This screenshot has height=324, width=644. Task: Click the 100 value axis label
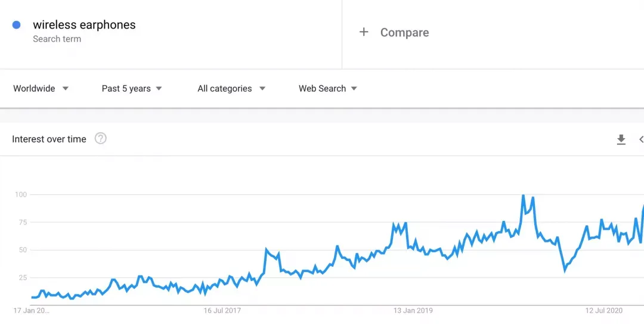[21, 194]
